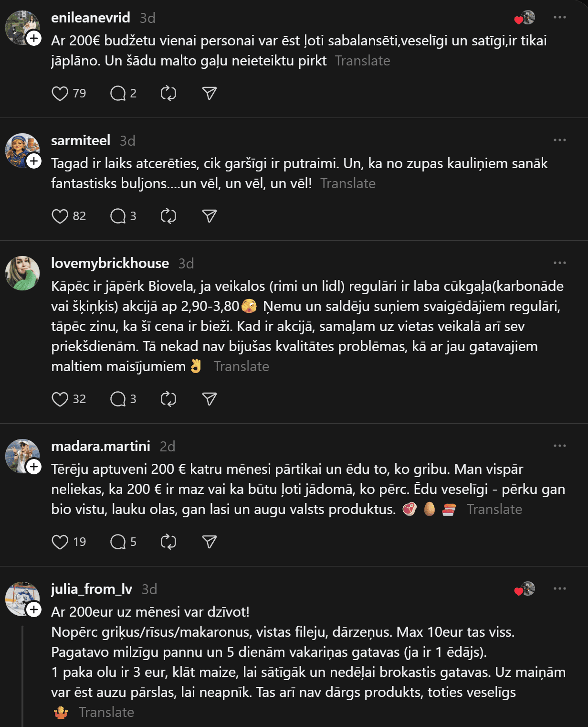Open lovemybrickhouse's profile picture

(22, 273)
